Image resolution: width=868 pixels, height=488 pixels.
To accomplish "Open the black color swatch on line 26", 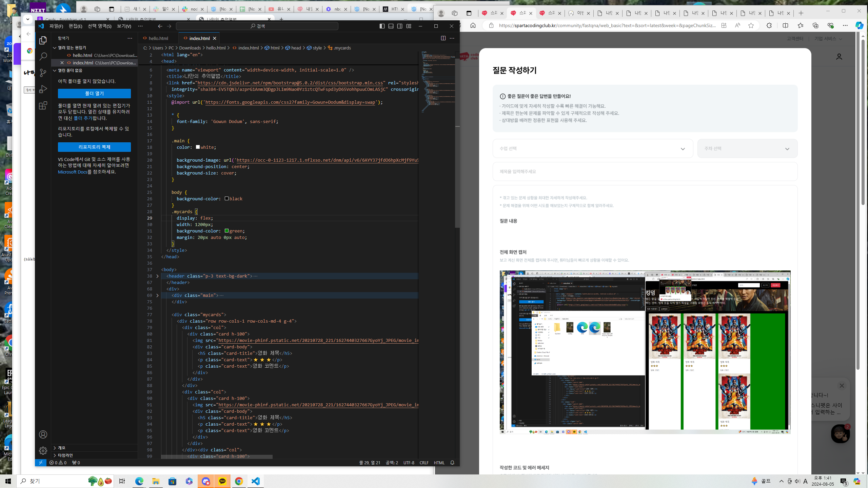I will pos(226,199).
